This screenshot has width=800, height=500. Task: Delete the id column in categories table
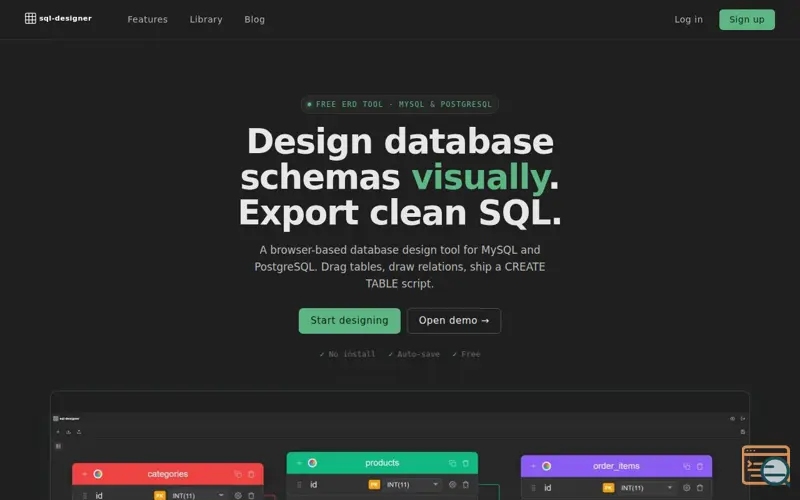coord(251,495)
